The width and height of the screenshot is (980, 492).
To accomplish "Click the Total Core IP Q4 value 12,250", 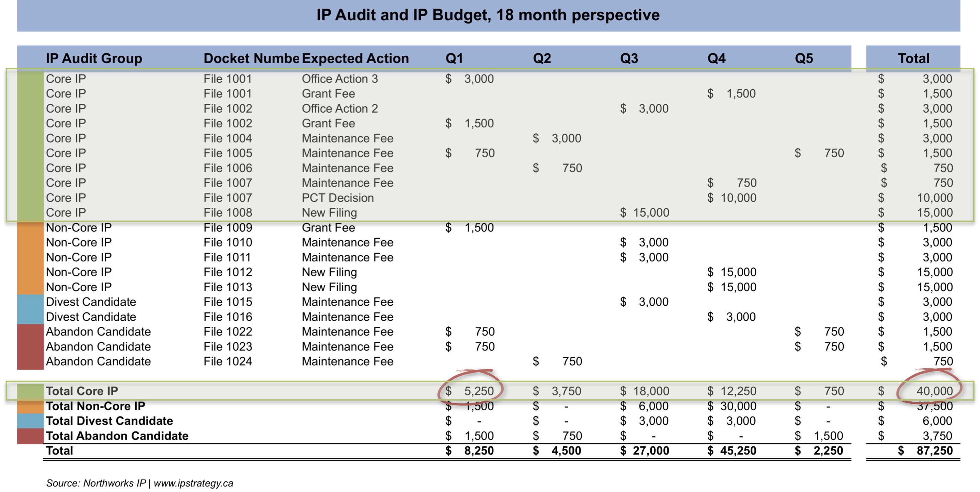I will [x=738, y=391].
